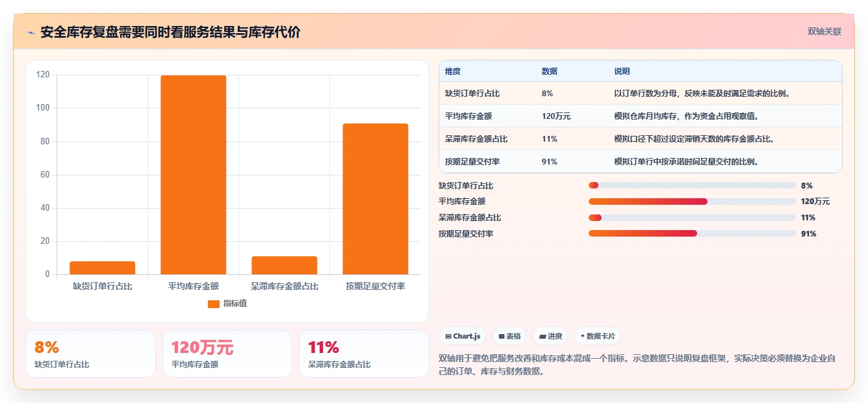
Task: Click the 维度 column header in the table
Action: [453, 71]
